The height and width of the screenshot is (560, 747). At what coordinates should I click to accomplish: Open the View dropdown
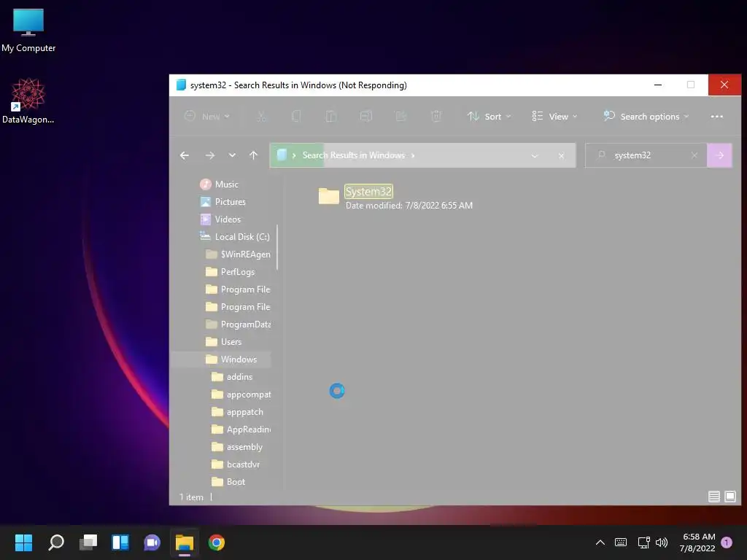[x=554, y=116]
